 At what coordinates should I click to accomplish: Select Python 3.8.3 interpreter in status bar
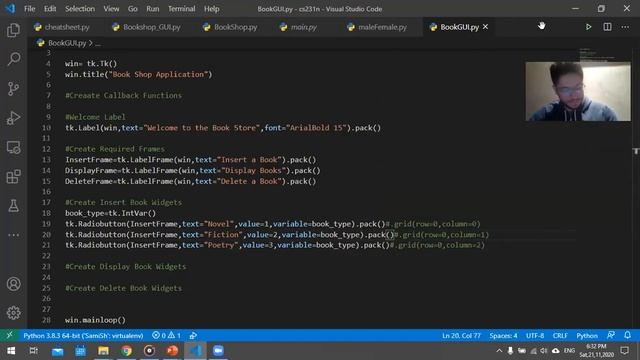coord(83,335)
